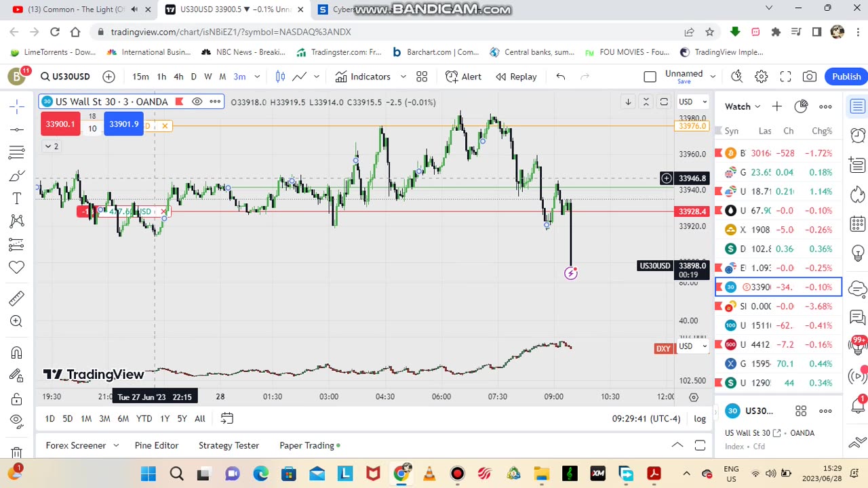Open timeframe interval dropdown arrow
The width and height of the screenshot is (868, 488).
(257, 77)
